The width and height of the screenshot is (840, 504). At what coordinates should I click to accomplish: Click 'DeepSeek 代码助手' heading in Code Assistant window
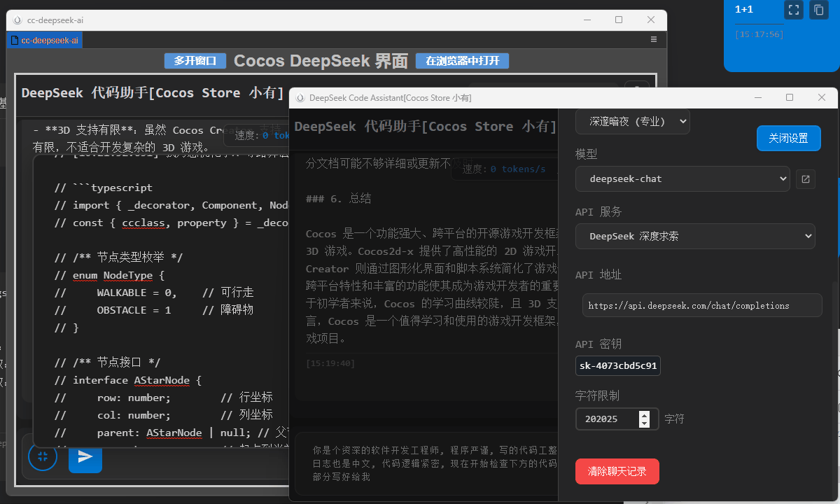[x=426, y=127]
